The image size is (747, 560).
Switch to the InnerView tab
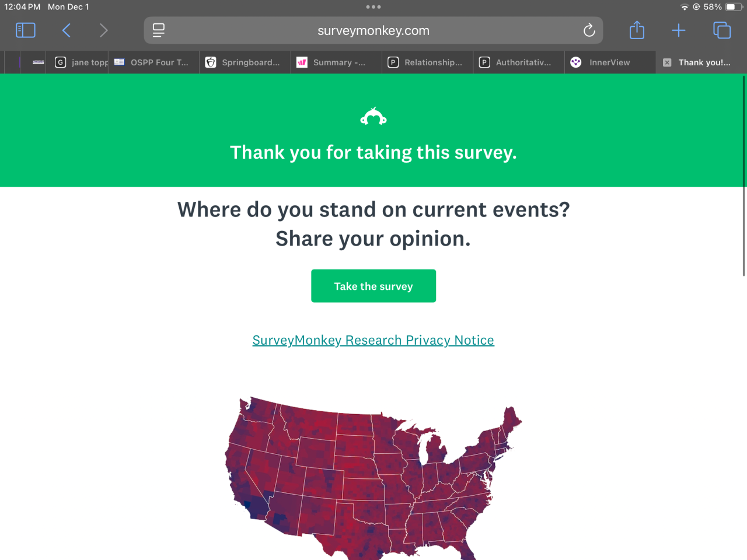pos(609,62)
